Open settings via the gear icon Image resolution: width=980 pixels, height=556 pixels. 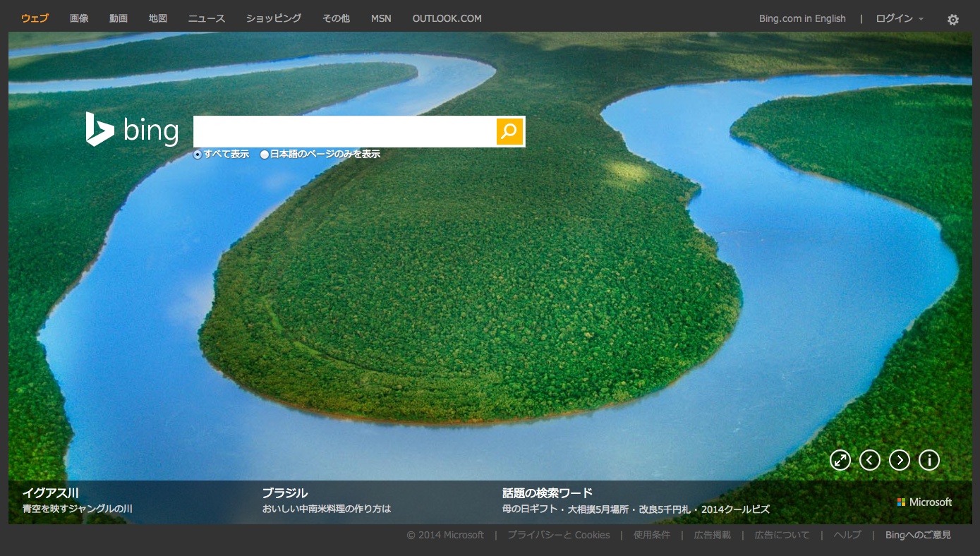[952, 20]
